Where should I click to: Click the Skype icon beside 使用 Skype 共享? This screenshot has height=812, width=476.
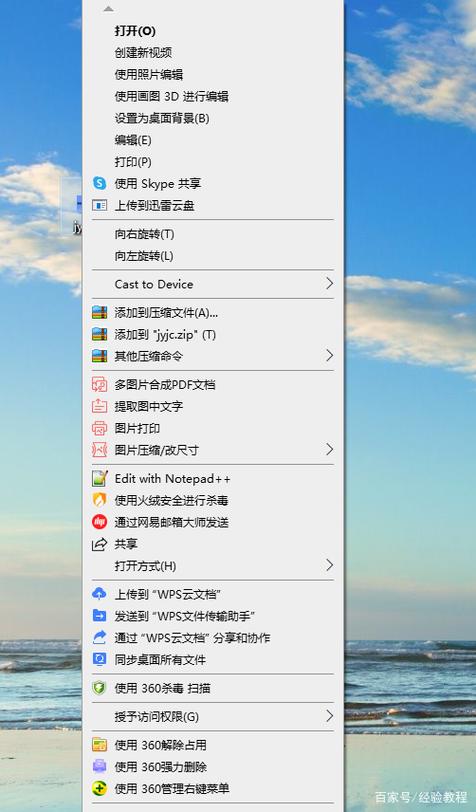pos(99,183)
